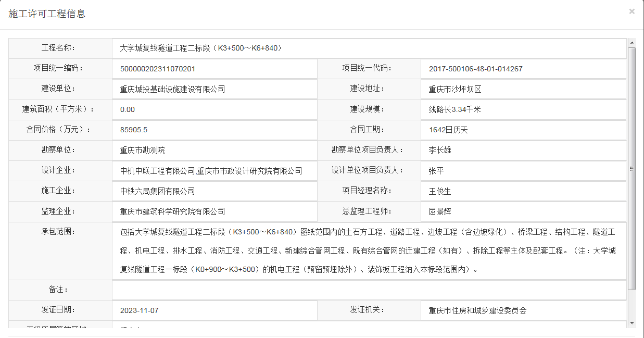Click supervisor 重庆市建筑科学研究院有限公司
Screen dimensions: 644x338
tap(172, 211)
